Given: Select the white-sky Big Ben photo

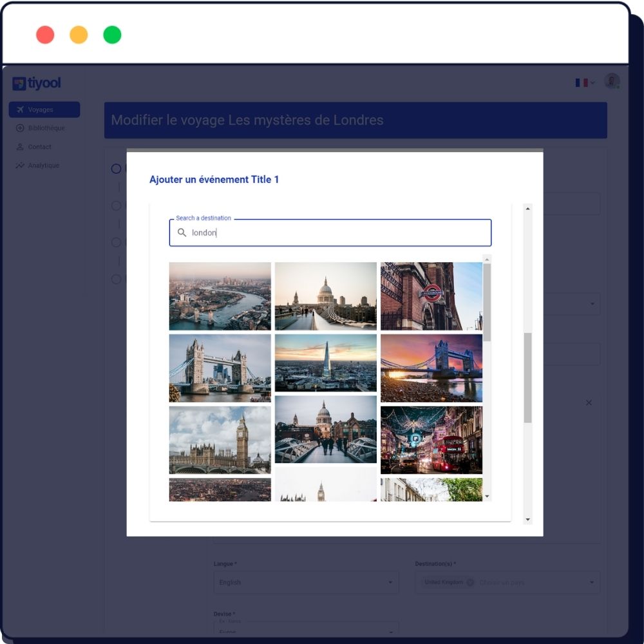Looking at the screenshot, I should coord(326,485).
